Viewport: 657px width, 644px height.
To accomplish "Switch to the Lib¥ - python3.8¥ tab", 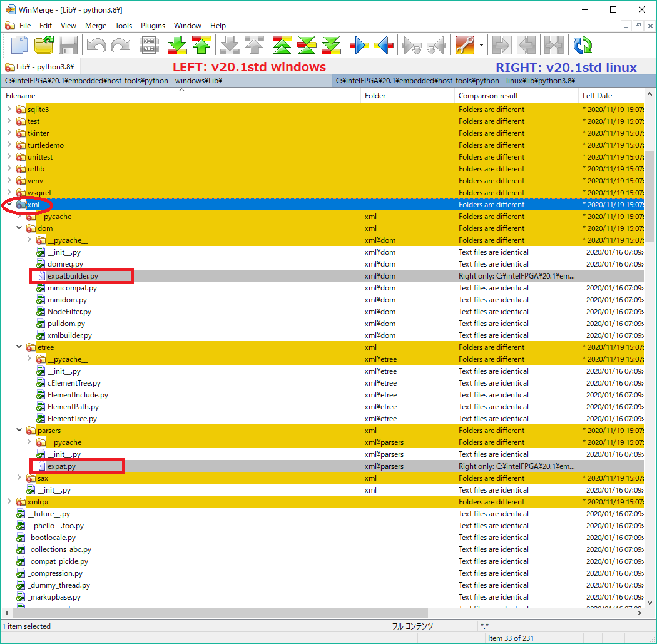I will point(41,67).
